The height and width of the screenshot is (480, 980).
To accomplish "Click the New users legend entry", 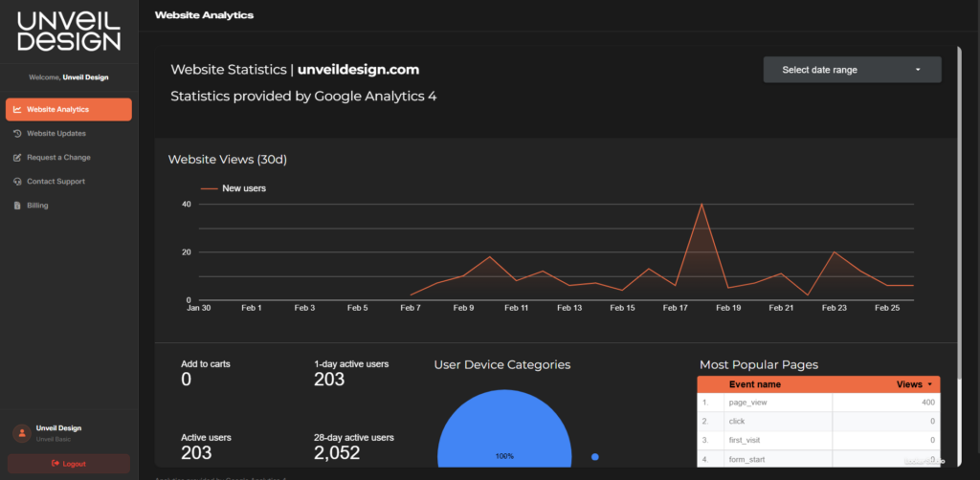I will (x=234, y=188).
